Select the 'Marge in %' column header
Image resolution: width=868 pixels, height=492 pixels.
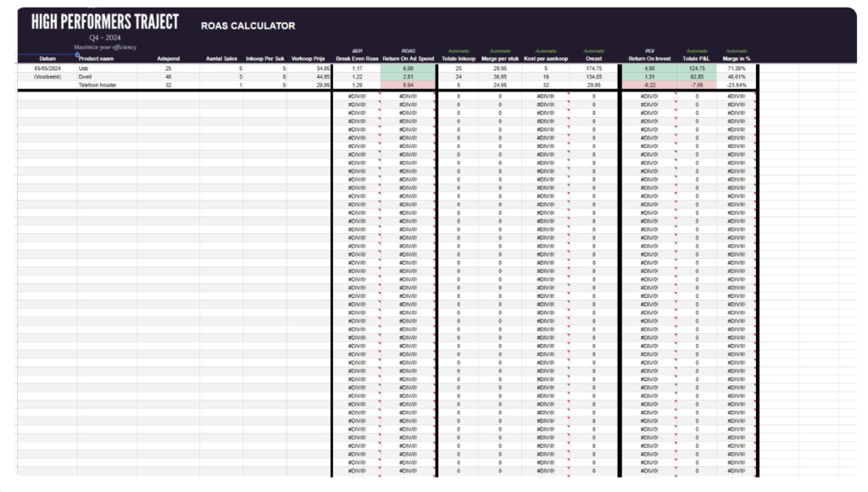[x=737, y=58]
